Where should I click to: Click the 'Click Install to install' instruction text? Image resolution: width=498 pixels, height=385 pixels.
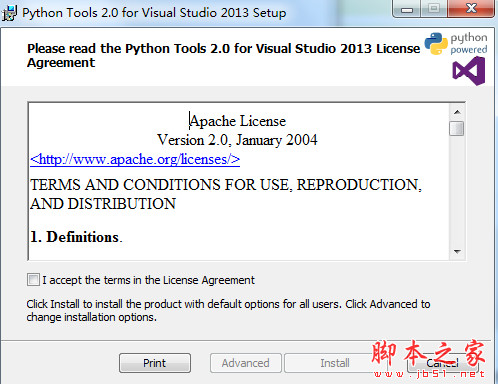(x=228, y=310)
